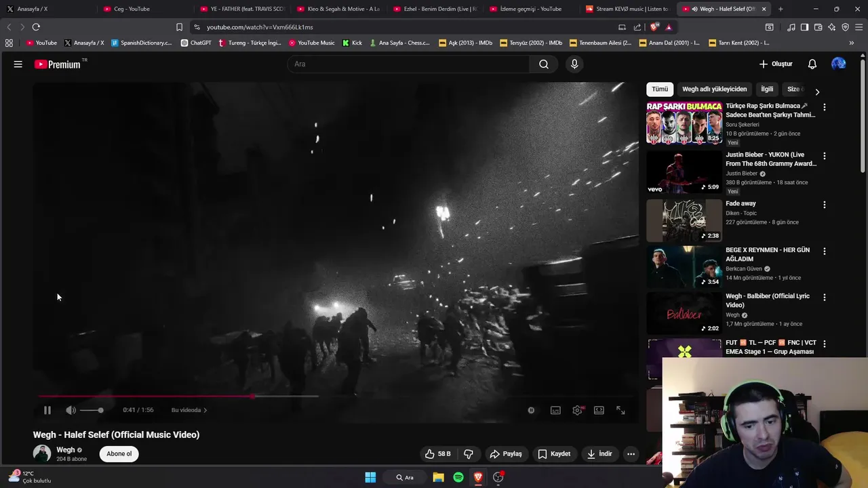Like the video with thumbs up
868x488 pixels.
click(437, 454)
